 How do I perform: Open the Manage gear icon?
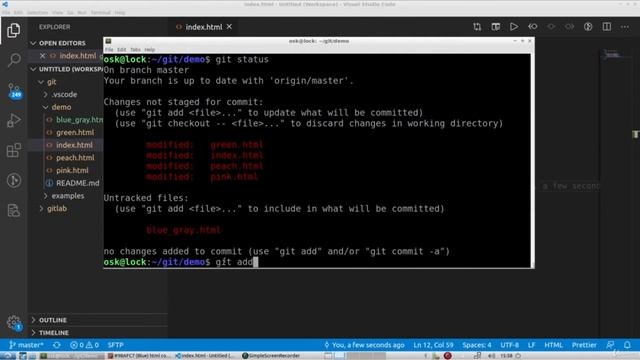click(x=13, y=322)
